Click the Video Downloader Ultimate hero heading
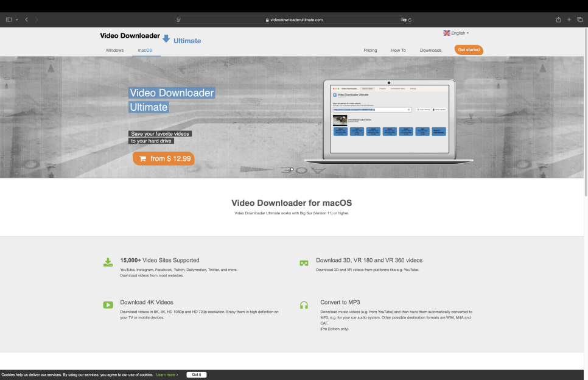 point(172,100)
